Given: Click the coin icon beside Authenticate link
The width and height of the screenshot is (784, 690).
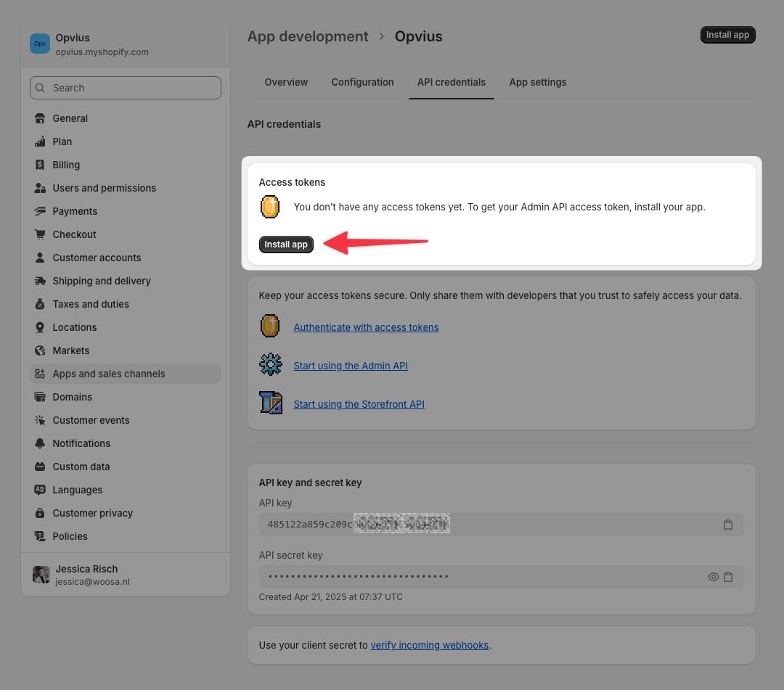Looking at the screenshot, I should pos(270,326).
